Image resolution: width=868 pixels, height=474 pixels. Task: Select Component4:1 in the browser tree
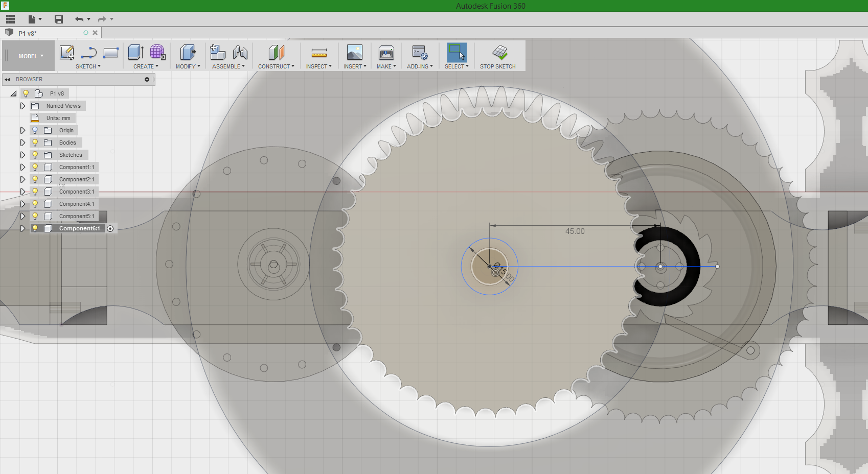click(77, 204)
